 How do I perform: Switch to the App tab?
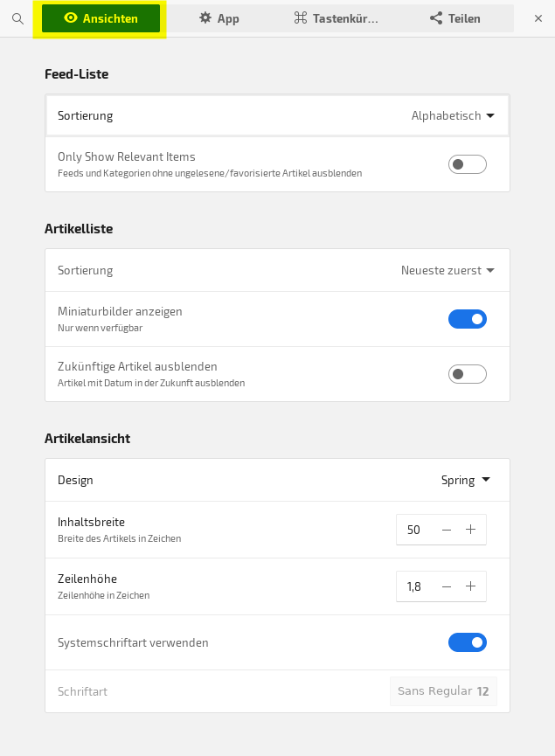pyautogui.click(x=219, y=18)
